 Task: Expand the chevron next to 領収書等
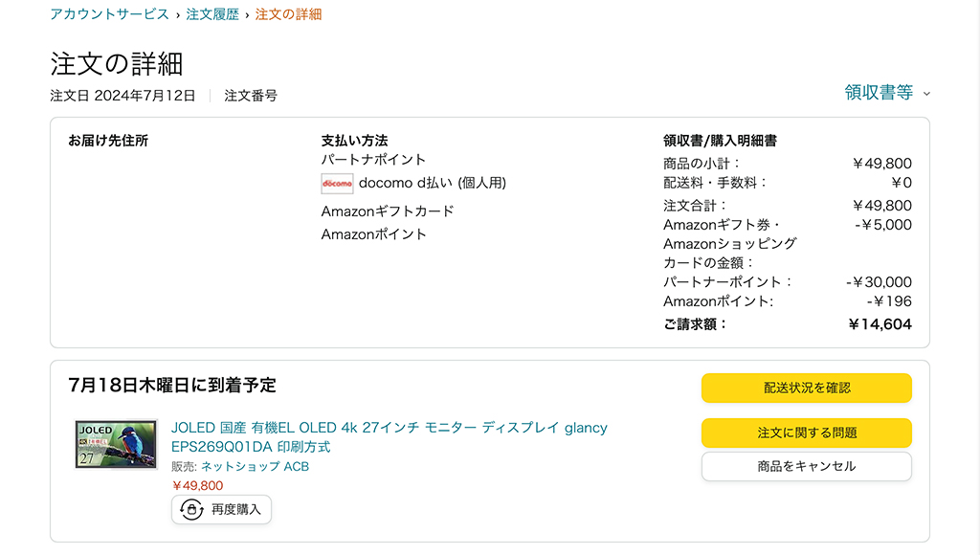(x=926, y=94)
